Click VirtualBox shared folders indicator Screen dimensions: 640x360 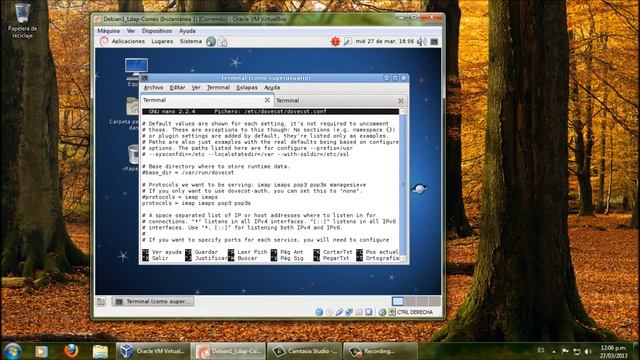tap(359, 312)
